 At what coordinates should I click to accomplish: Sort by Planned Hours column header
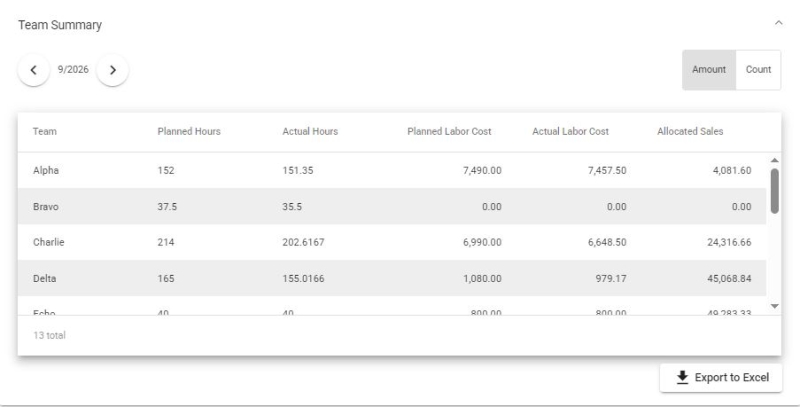point(189,132)
